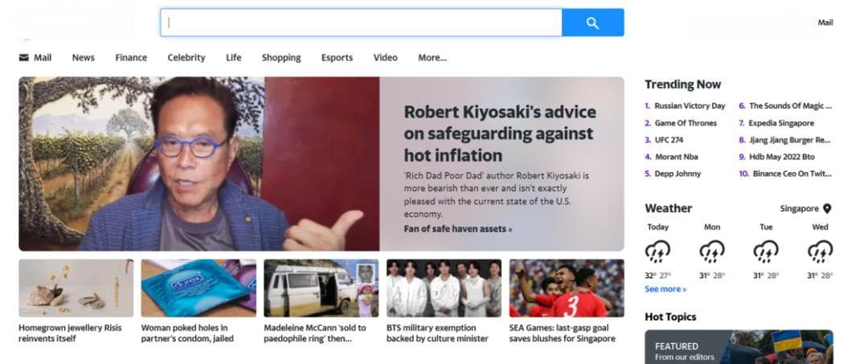Read Madeleine McCann 'sold to paedophile ring'
This screenshot has width=868, height=364.
coord(315,333)
